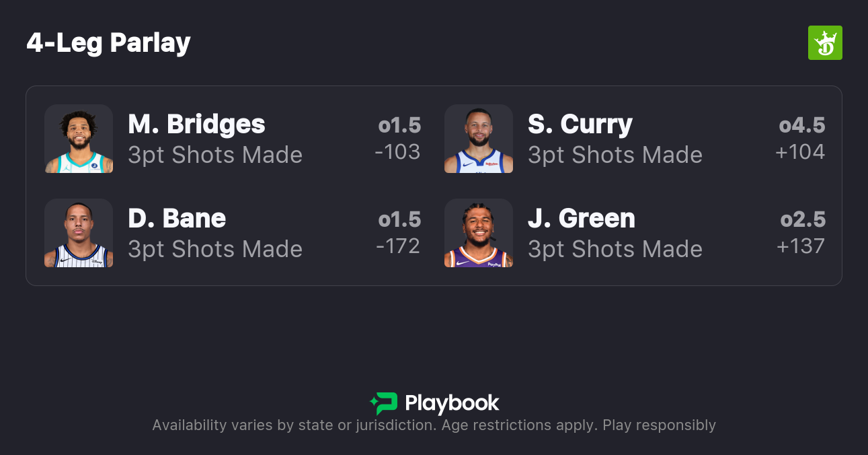The image size is (868, 455).
Task: Select the J. Green player name
Action: (x=581, y=219)
